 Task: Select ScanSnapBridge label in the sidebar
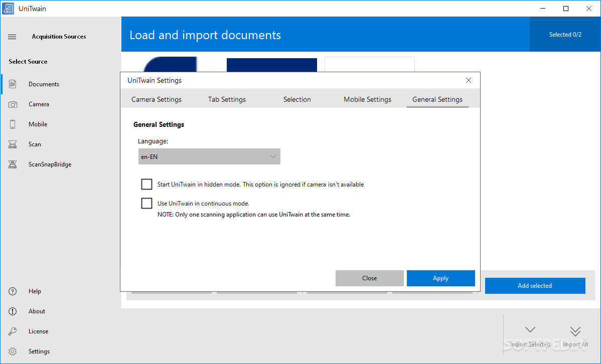click(x=50, y=164)
